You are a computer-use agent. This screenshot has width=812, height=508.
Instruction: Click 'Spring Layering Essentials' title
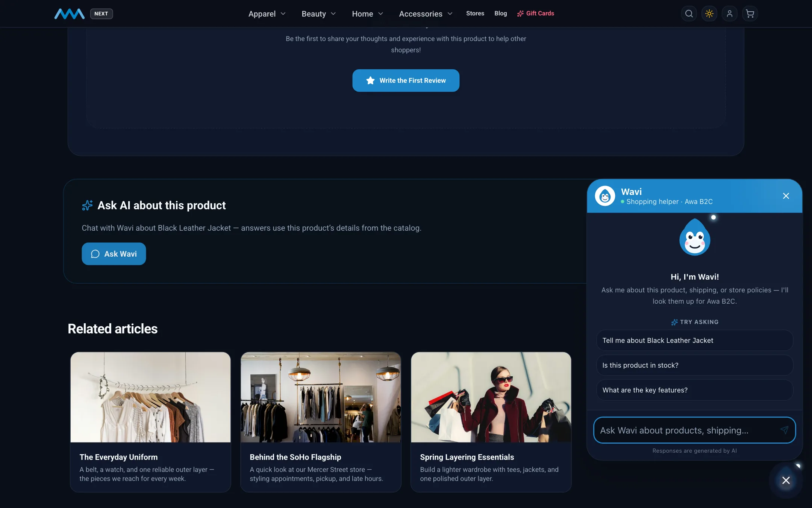[x=467, y=457]
